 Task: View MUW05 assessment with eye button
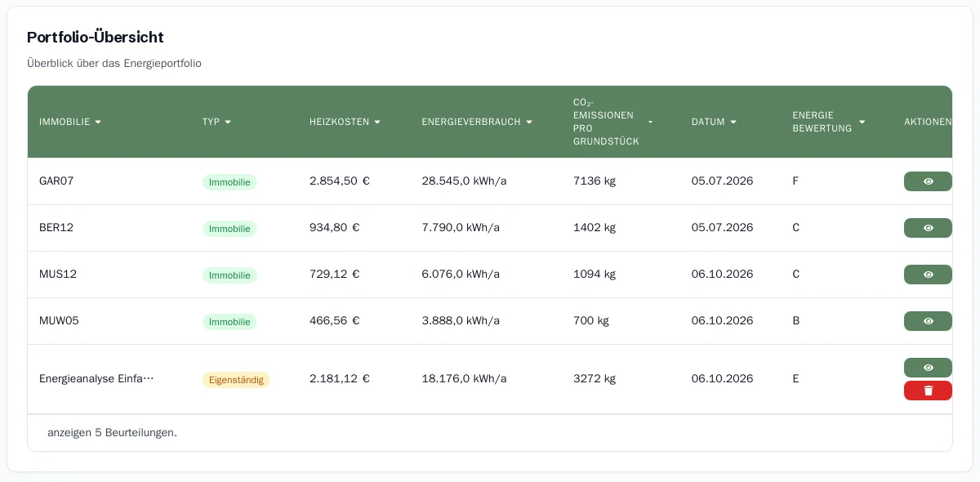tap(928, 321)
